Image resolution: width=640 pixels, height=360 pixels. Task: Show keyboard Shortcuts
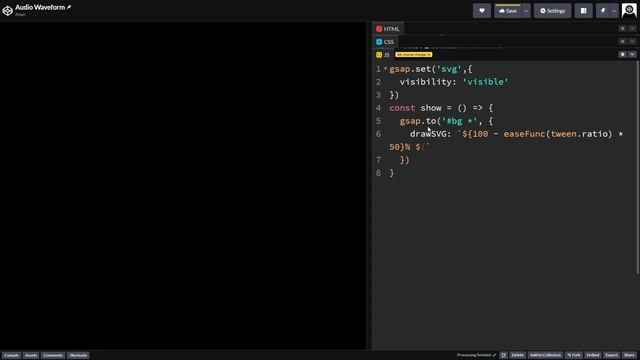78,355
